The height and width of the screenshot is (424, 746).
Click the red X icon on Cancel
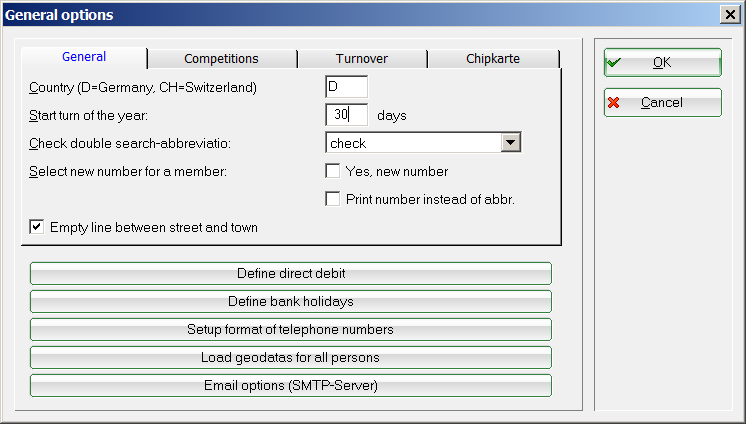(614, 102)
